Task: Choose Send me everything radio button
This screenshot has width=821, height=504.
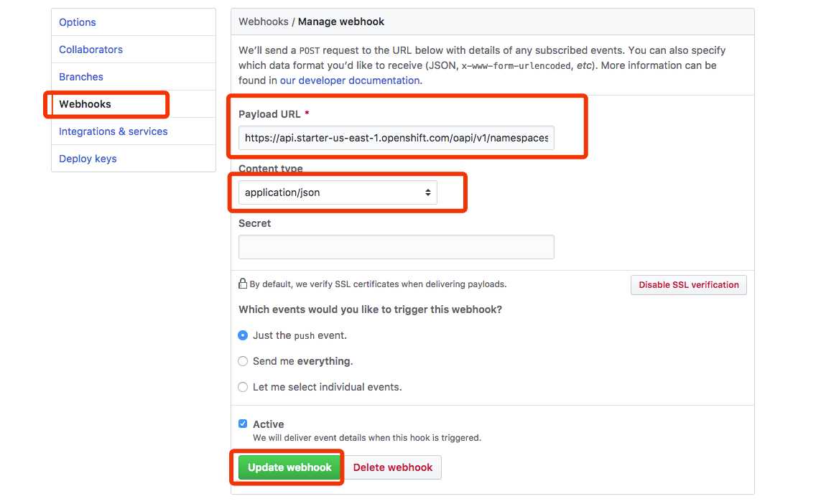Action: tap(243, 361)
